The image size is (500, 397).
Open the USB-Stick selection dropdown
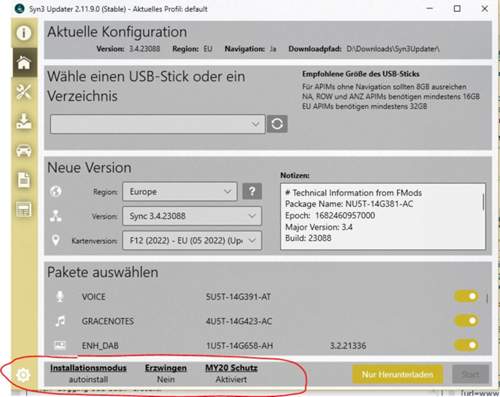tap(158, 124)
